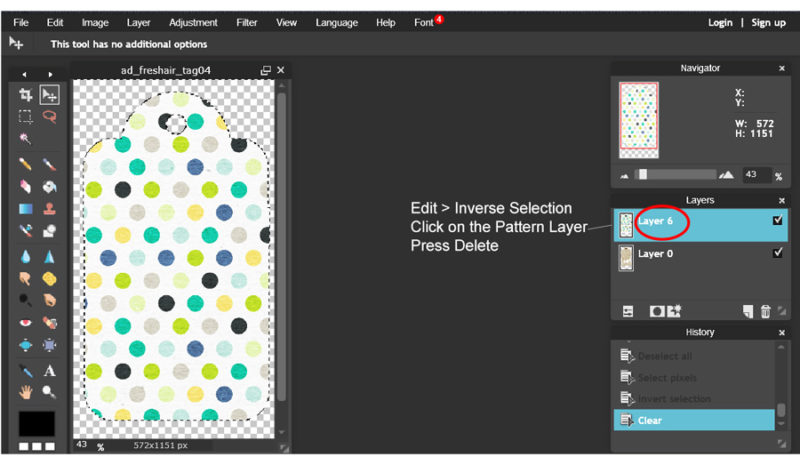
Task: Open the Edit menu
Action: (55, 22)
